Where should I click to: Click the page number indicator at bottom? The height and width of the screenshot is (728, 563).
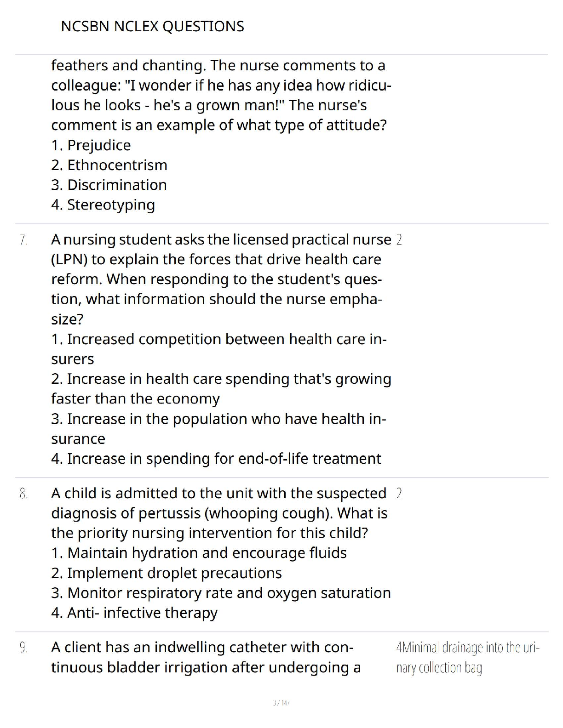(281, 703)
